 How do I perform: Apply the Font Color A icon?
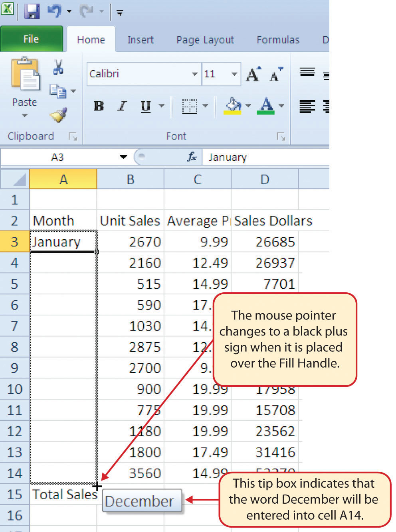(266, 106)
